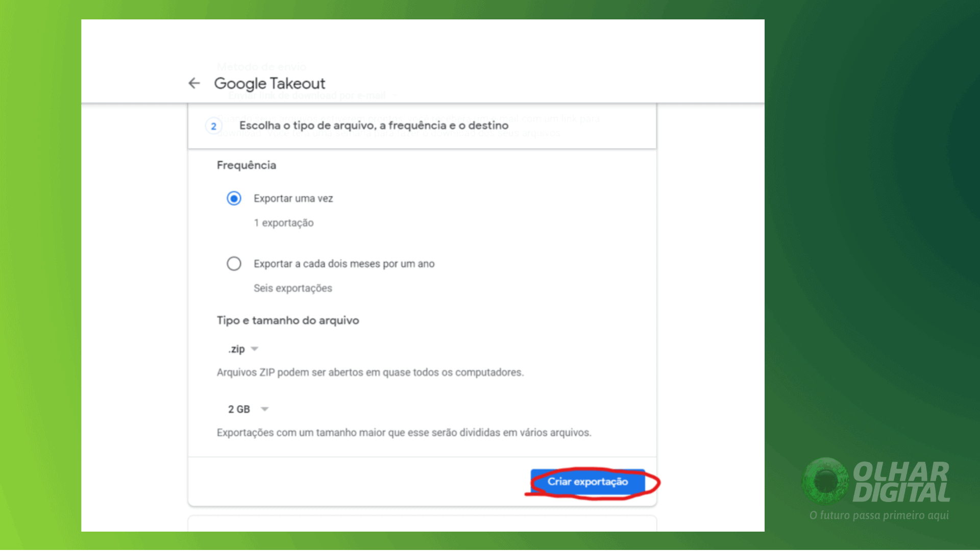Click the Criar exportação button
Image resolution: width=980 pixels, height=551 pixels.
pos(587,482)
